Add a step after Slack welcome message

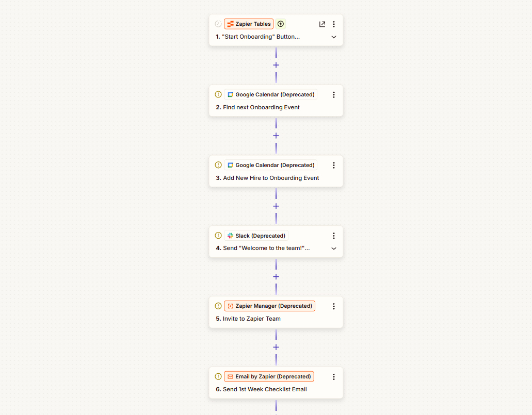click(276, 277)
